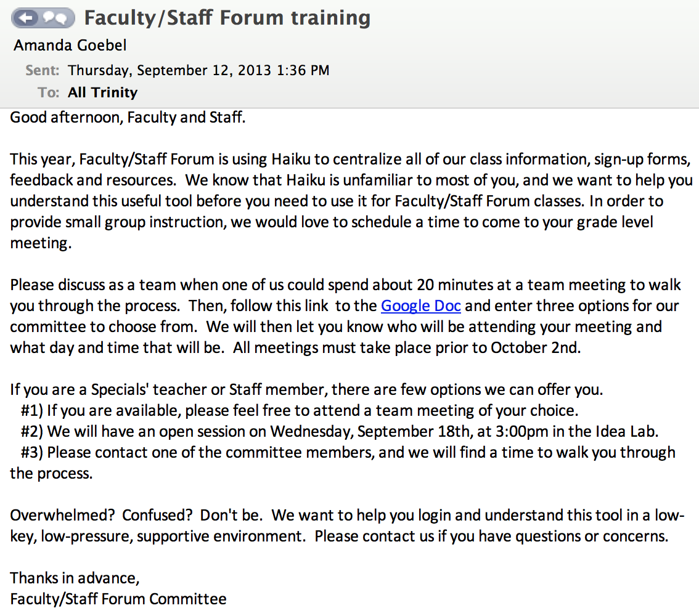Click the All Trinity recipient
699x616 pixels.
click(102, 92)
